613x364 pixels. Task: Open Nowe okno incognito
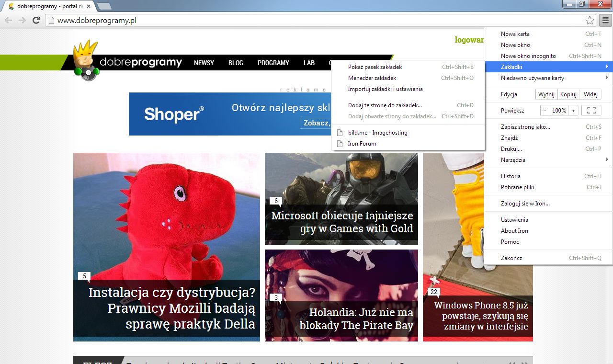(x=548, y=56)
